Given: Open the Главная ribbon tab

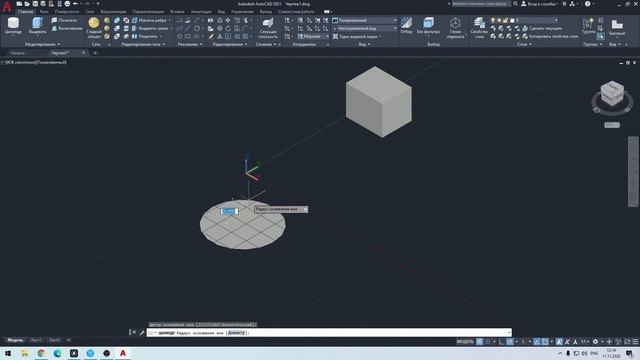Looking at the screenshot, I should [x=25, y=12].
